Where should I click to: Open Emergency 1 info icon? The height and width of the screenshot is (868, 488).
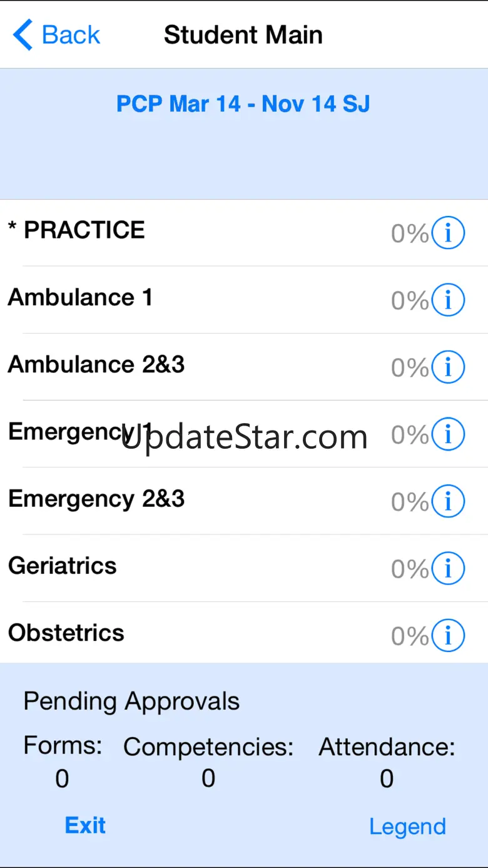pos(448,434)
